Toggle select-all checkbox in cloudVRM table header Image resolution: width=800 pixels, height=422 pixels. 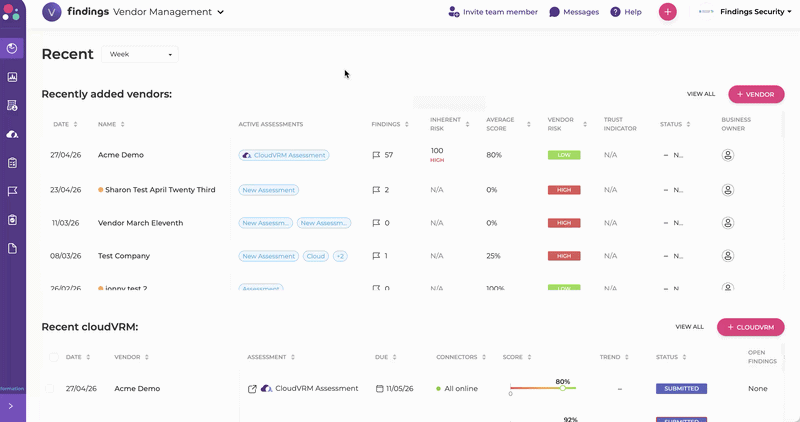click(54, 357)
